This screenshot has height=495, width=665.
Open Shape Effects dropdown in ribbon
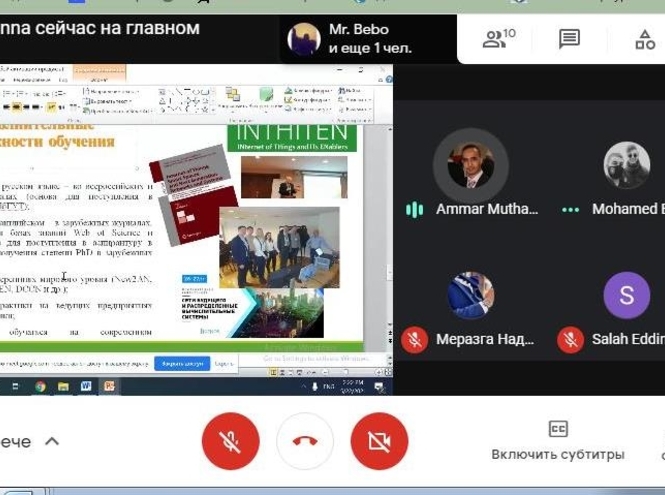pos(308,109)
